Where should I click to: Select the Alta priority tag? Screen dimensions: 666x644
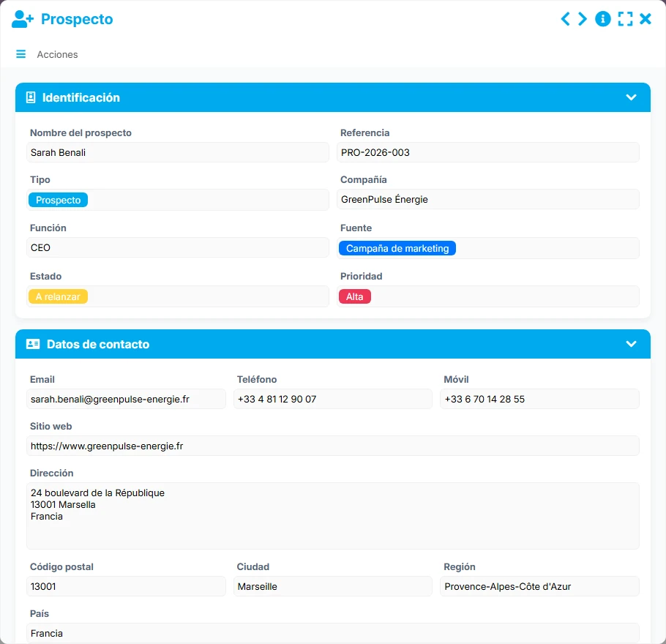[355, 296]
